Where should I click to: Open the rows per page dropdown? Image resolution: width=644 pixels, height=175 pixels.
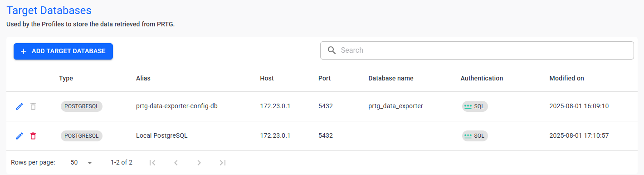[x=82, y=162]
